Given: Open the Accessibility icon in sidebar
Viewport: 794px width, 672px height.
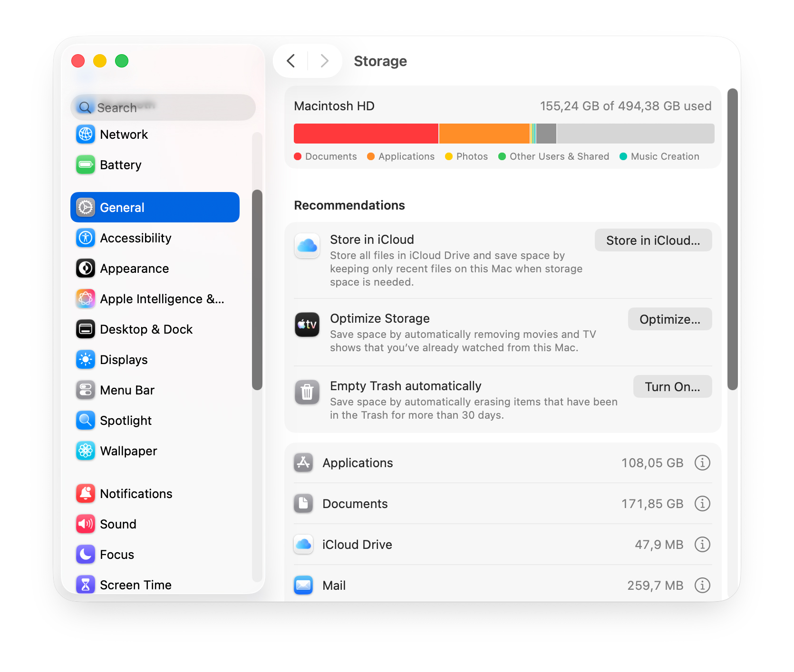Looking at the screenshot, I should click(86, 238).
